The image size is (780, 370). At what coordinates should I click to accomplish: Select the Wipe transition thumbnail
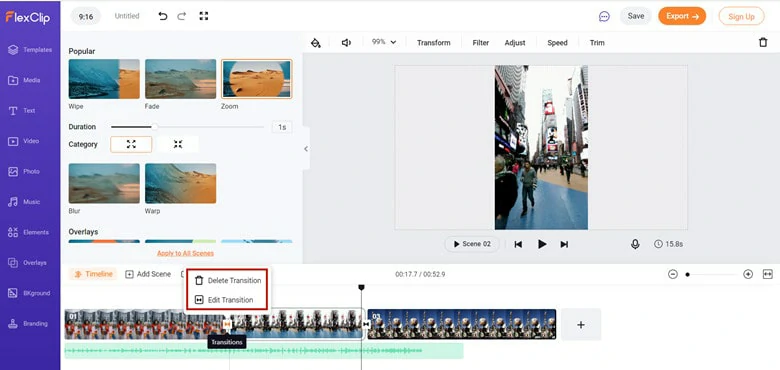click(104, 79)
